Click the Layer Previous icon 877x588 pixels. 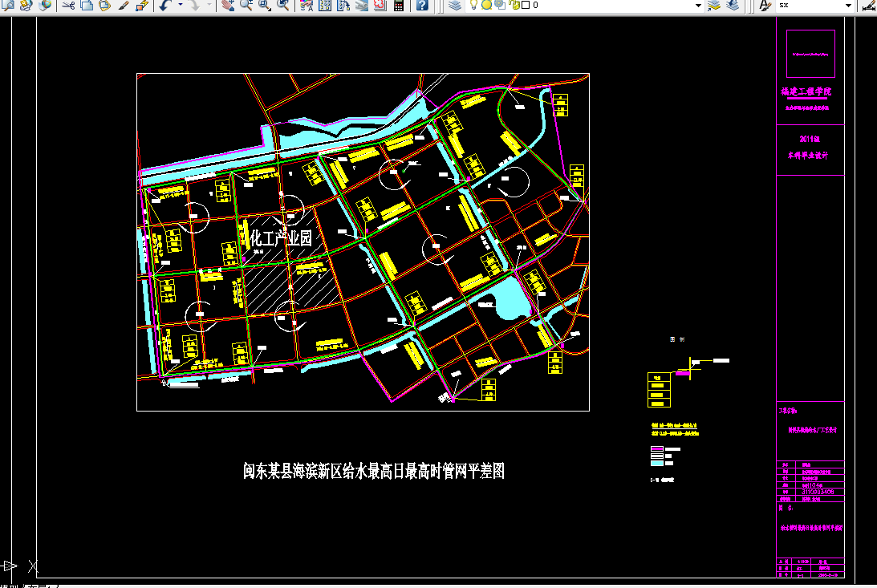click(x=733, y=5)
